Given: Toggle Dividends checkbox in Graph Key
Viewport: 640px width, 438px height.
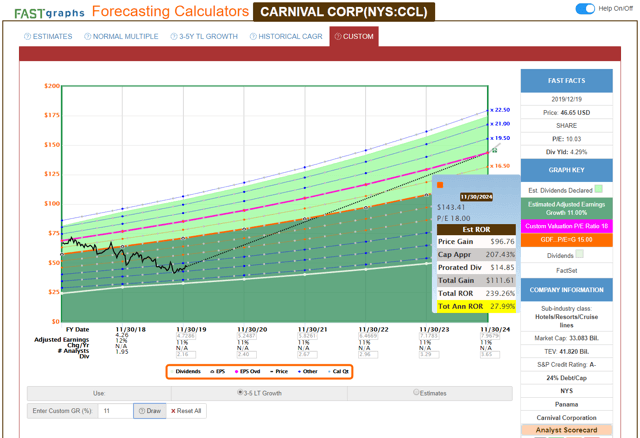Looking at the screenshot, I should tap(579, 254).
